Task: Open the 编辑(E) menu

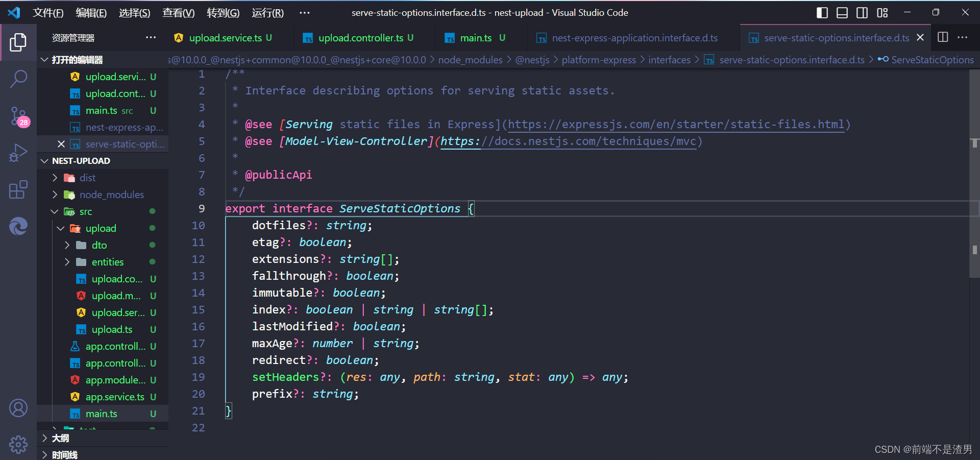Action: 91,13
